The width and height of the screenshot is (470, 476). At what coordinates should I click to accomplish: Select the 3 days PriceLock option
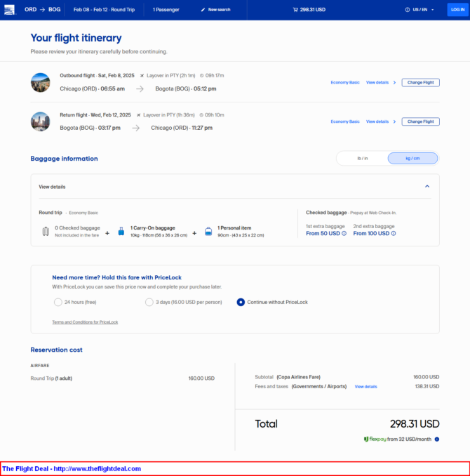[149, 302]
